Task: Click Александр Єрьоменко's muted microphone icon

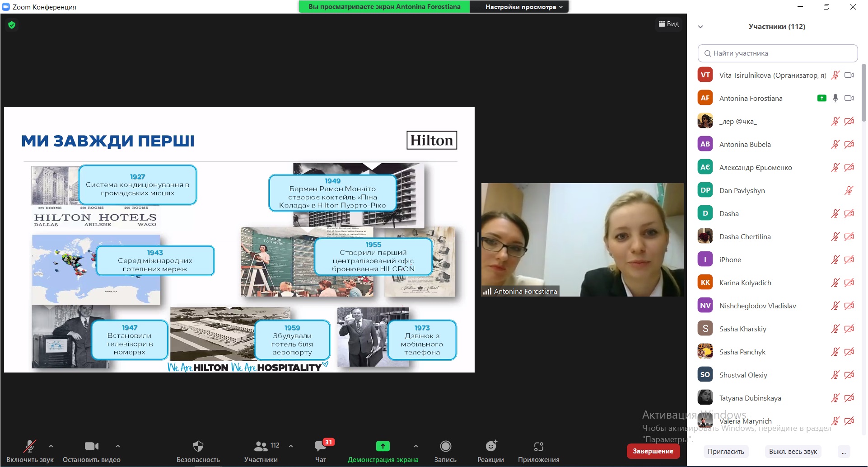Action: [835, 167]
